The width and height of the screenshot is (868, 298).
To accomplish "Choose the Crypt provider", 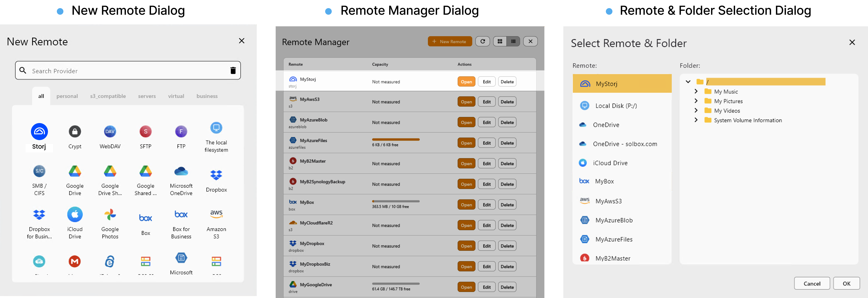I will pyautogui.click(x=74, y=131).
